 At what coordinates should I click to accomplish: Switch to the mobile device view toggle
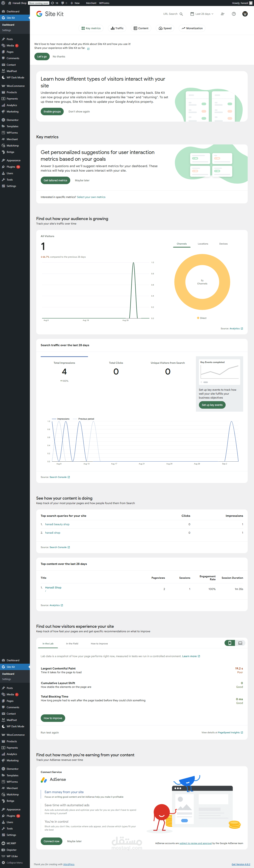coord(230,643)
